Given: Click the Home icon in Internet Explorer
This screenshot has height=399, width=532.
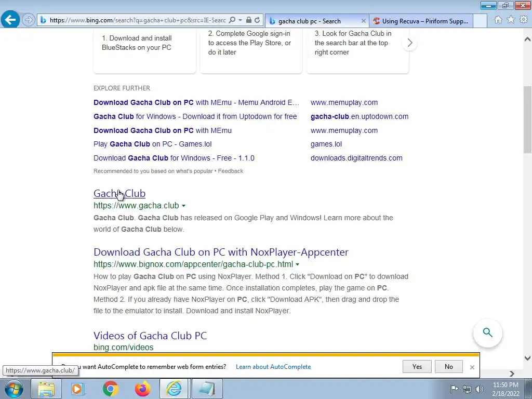Looking at the screenshot, I should point(498,20).
